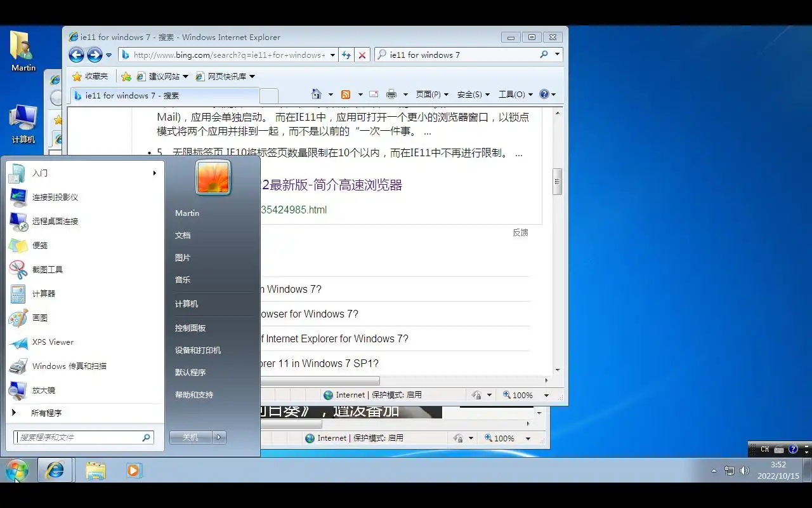This screenshot has width=812, height=508.
Task: Open the 安全(S) menu
Action: coord(473,94)
